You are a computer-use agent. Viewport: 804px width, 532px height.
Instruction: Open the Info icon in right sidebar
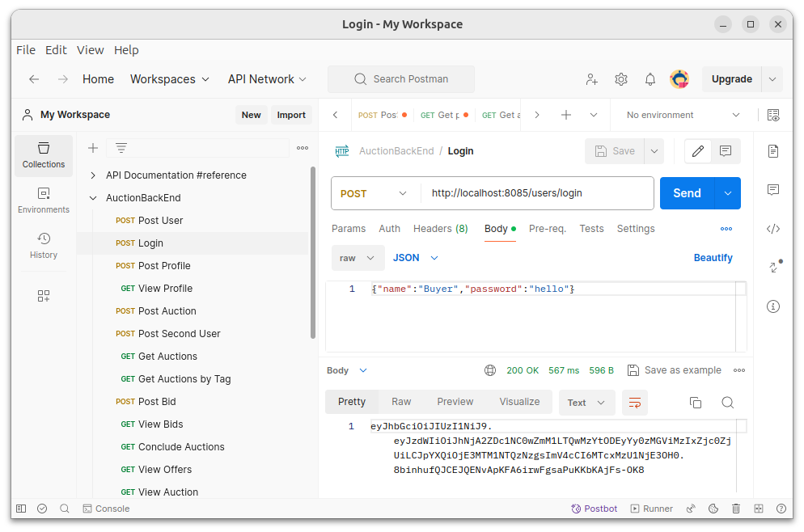[x=773, y=306]
